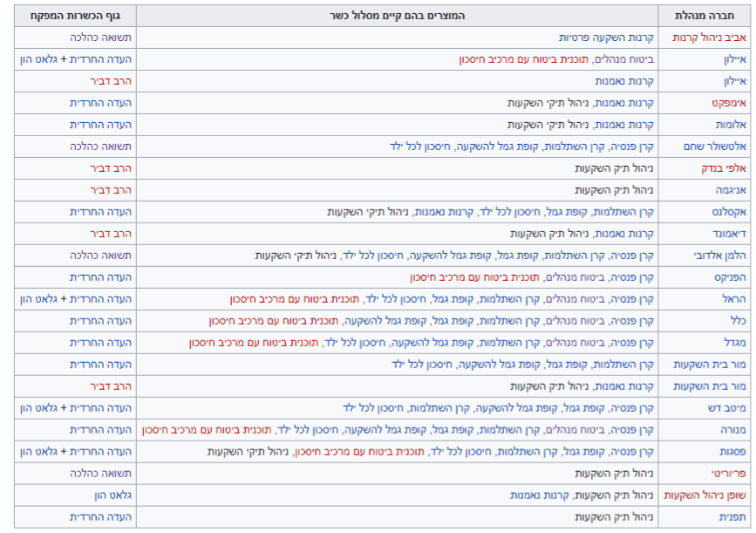756x533 pixels.
Task: Click העדה החרדית in the אימפקט row
Action: [x=100, y=103]
